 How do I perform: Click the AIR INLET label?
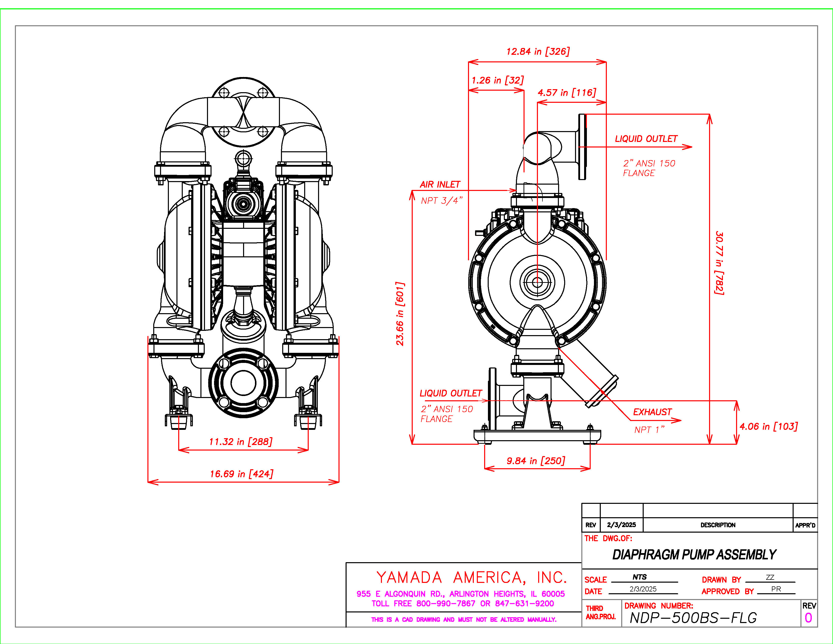pyautogui.click(x=440, y=185)
